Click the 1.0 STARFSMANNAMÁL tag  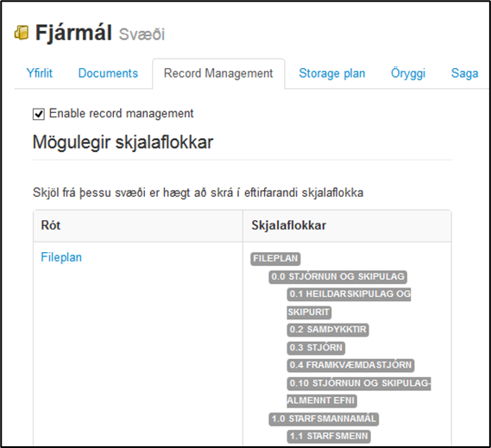[x=324, y=419]
